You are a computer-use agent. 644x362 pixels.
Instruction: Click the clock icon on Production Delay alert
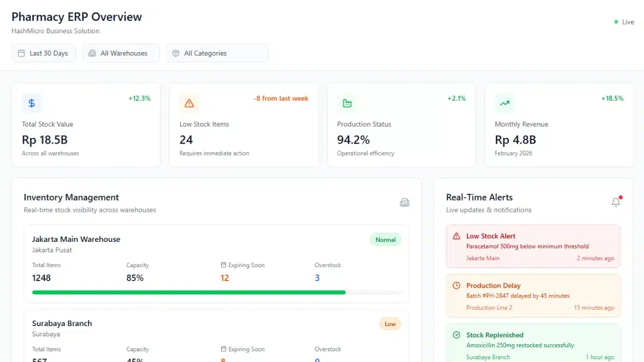pos(457,285)
